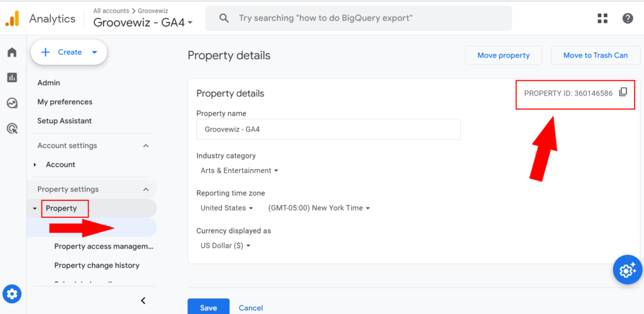
Task: Open the New York Time zone dropdown
Action: (x=319, y=208)
